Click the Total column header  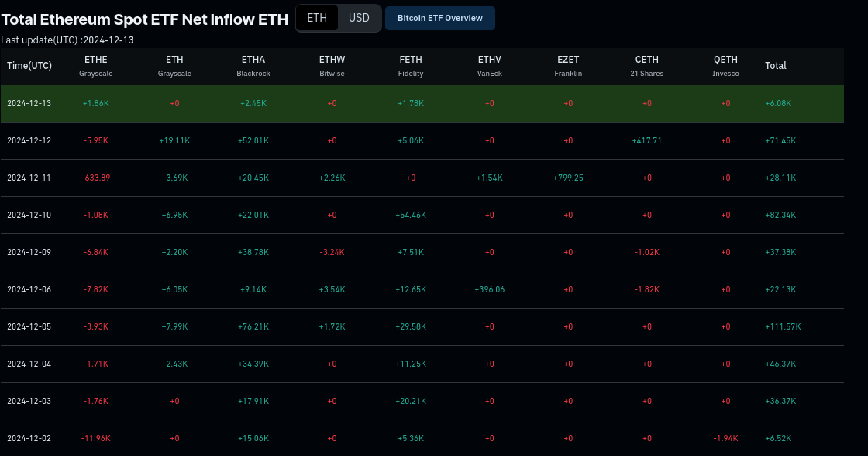[776, 66]
